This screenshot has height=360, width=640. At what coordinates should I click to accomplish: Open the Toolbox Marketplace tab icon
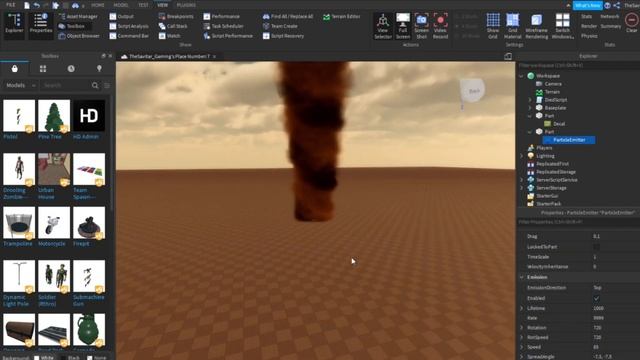tap(15, 69)
